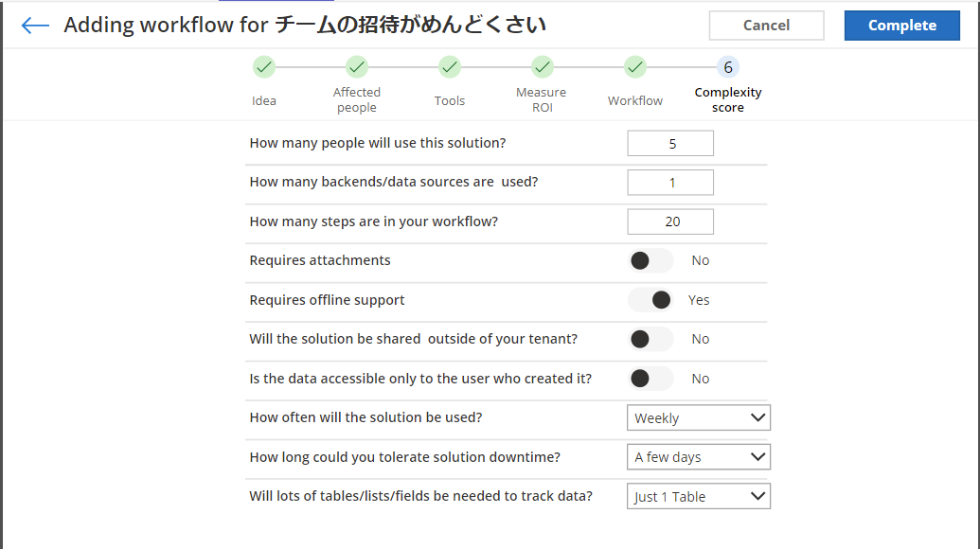Screen dimensions: 980x549
Task: Edit the workflow steps count field
Action: point(670,221)
